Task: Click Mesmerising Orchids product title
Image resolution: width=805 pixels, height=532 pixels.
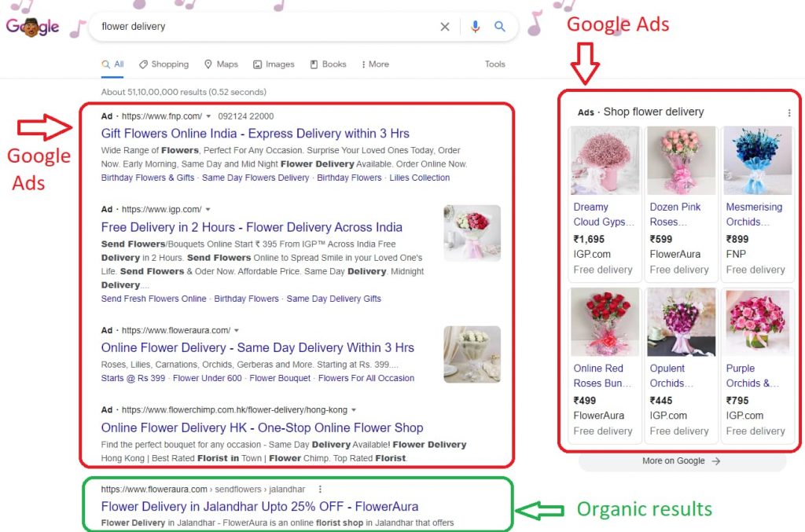Action: click(x=754, y=215)
